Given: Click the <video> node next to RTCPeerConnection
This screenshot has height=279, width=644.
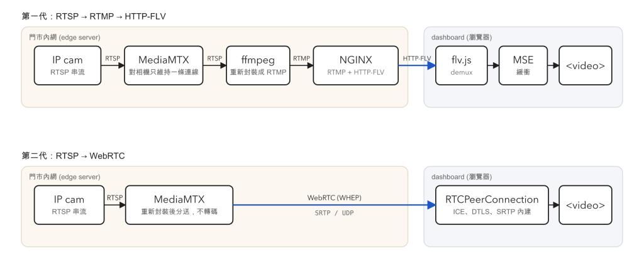Looking at the screenshot, I should click(x=586, y=205).
